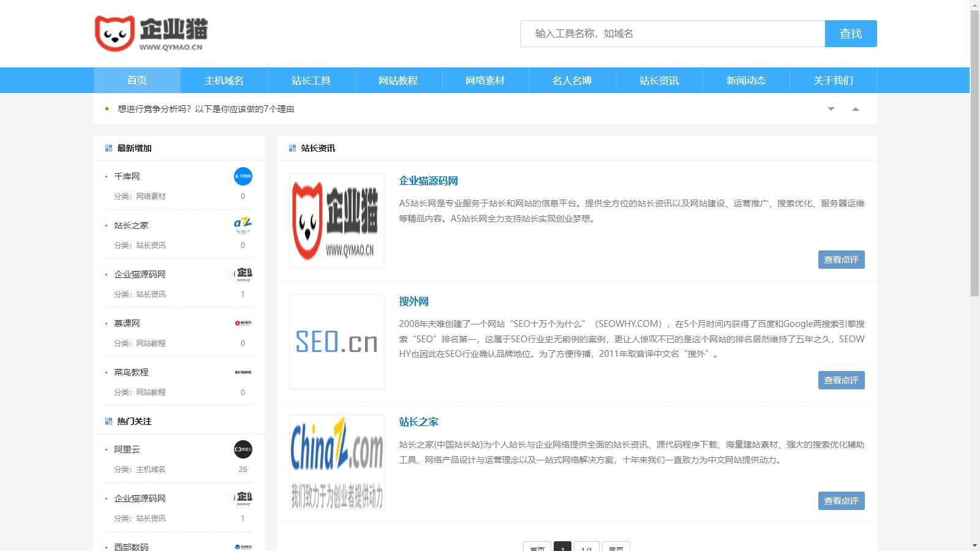The image size is (980, 551).
Task: Go to the 首页 nav tab
Action: coord(137,80)
